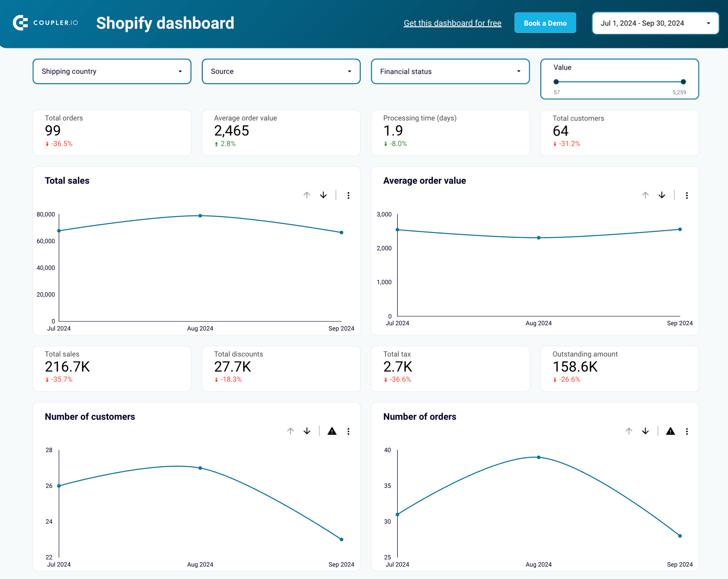The image size is (728, 579).
Task: Open the Shipping country filter
Action: [112, 71]
